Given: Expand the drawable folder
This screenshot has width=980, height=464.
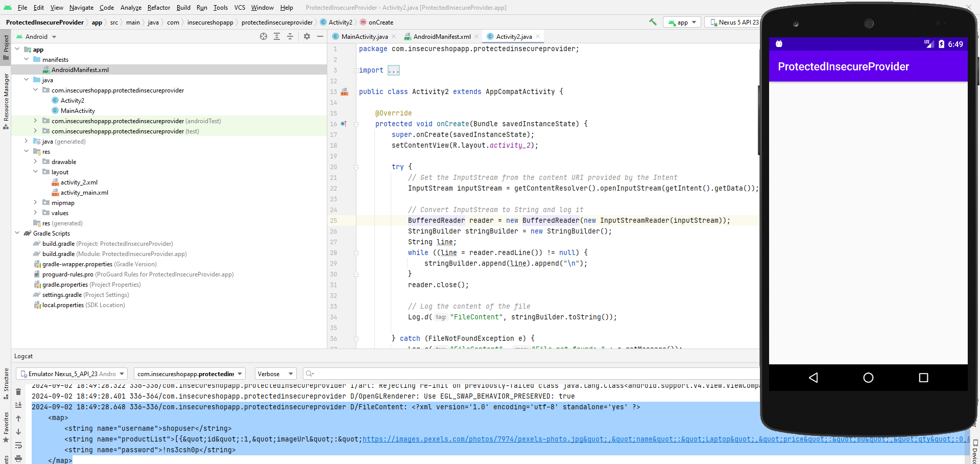Looking at the screenshot, I should [x=35, y=161].
